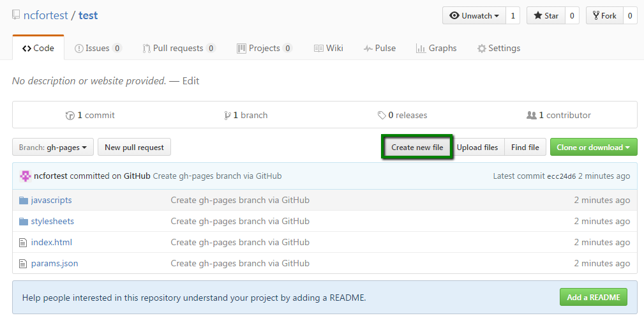644x318 pixels.
Task: Fork the repository
Action: coord(604,15)
